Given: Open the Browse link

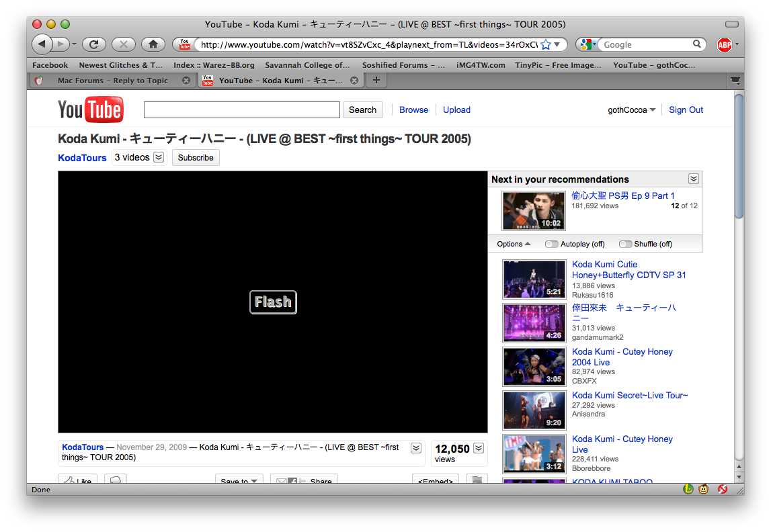Looking at the screenshot, I should (x=413, y=110).
